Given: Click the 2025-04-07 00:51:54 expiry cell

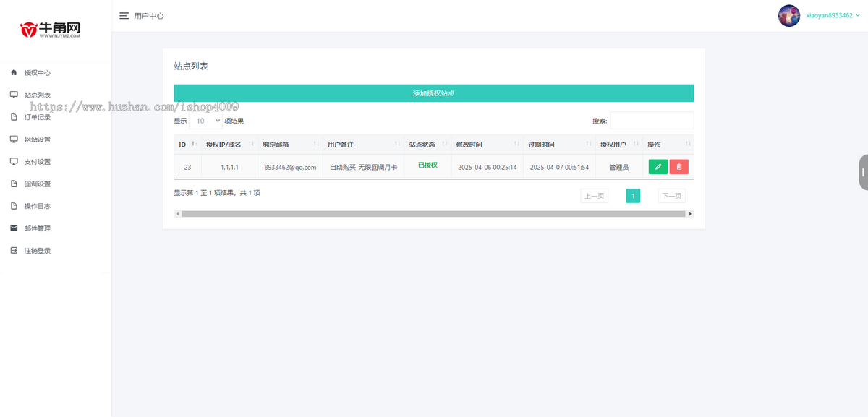Looking at the screenshot, I should click(x=559, y=167).
